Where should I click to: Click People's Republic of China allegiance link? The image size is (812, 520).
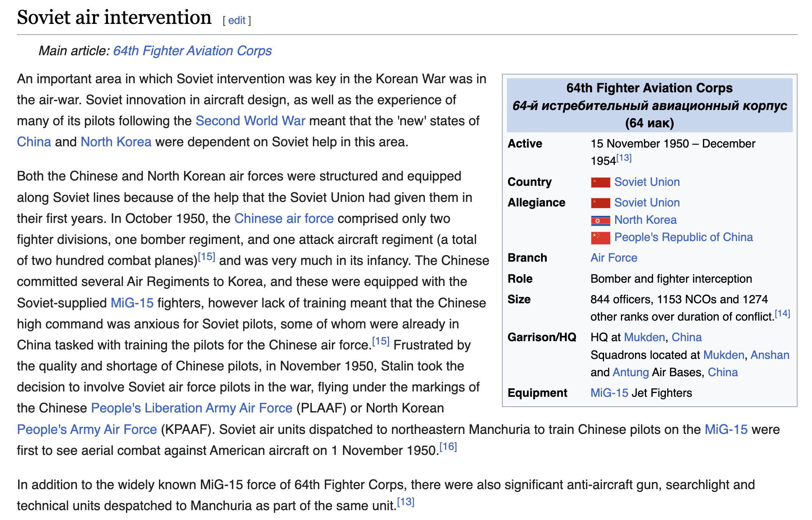(x=683, y=237)
